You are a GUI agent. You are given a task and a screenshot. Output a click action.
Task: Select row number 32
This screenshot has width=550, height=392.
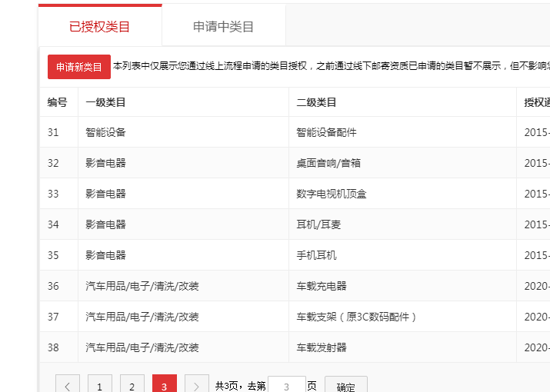(x=53, y=163)
